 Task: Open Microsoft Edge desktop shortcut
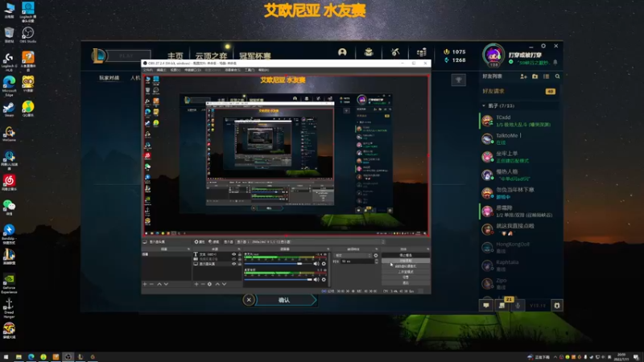9,86
